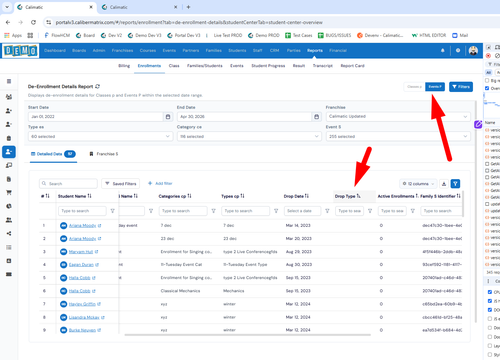Open the Reports menu
500x360 pixels.
point(315,51)
